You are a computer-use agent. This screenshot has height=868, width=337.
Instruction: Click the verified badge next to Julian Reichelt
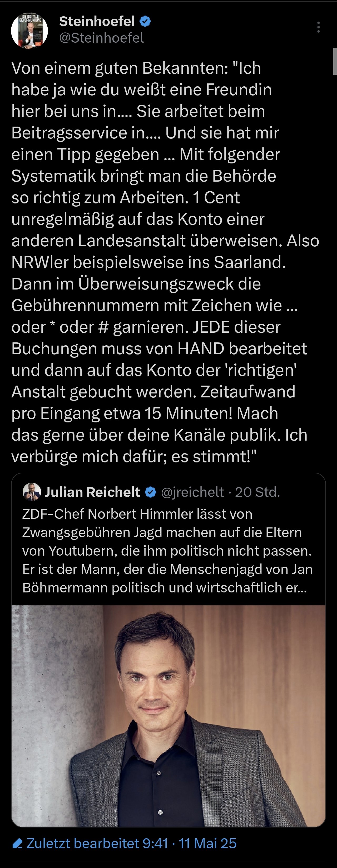tap(151, 492)
